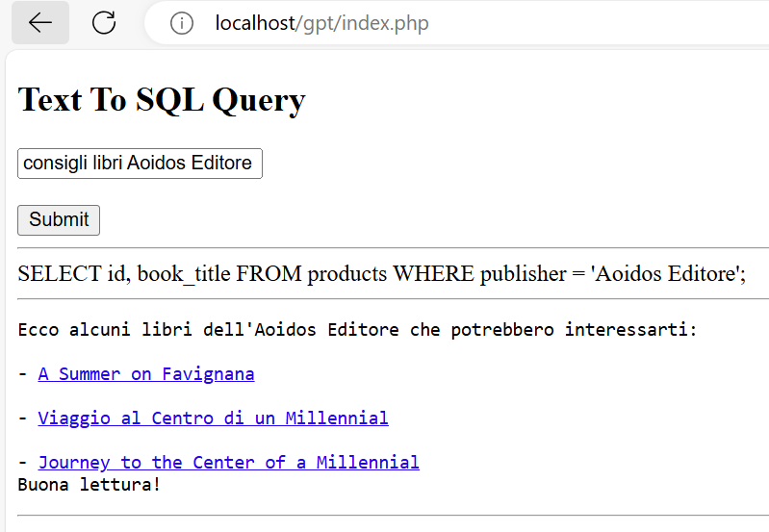769x532 pixels.
Task: Focus the address bar showing localhost/gpt/index.php
Action: click(481, 23)
